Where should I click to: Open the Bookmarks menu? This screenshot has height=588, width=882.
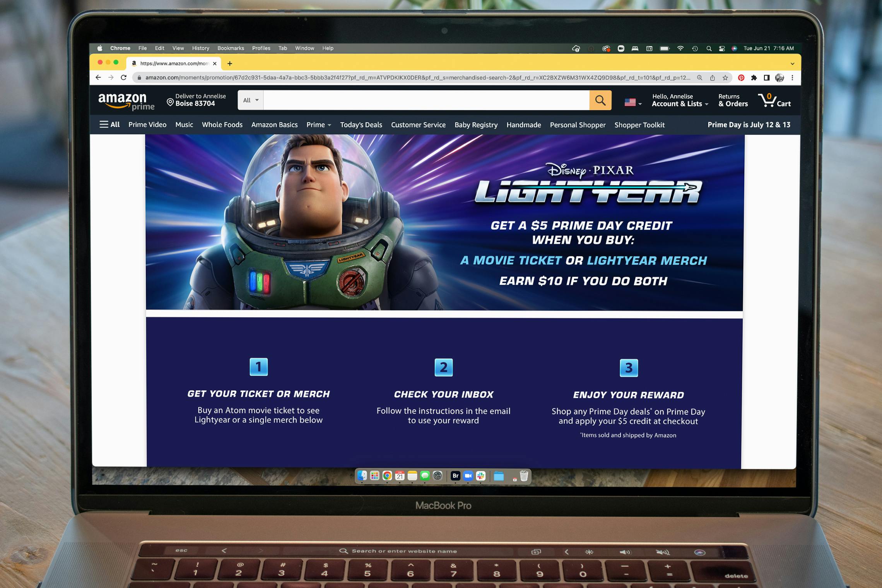(231, 48)
